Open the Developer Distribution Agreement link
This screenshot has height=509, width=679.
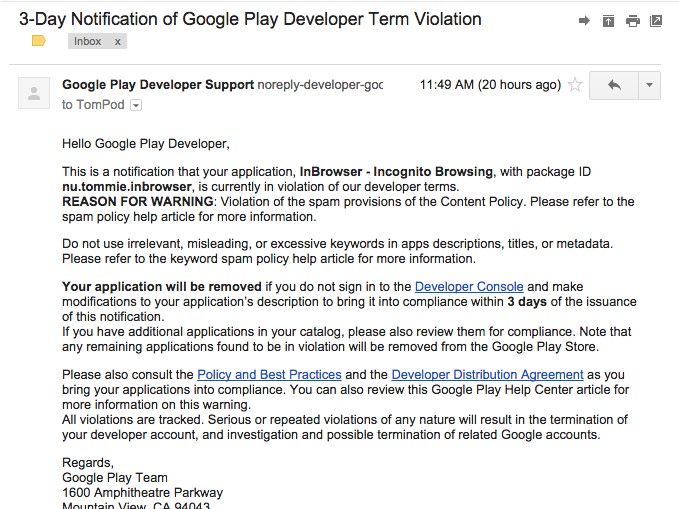click(488, 375)
